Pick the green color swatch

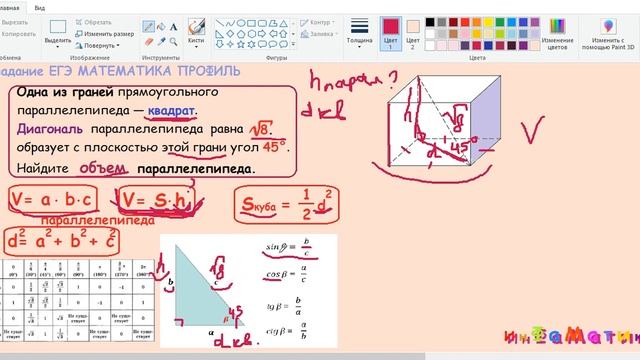click(x=500, y=22)
